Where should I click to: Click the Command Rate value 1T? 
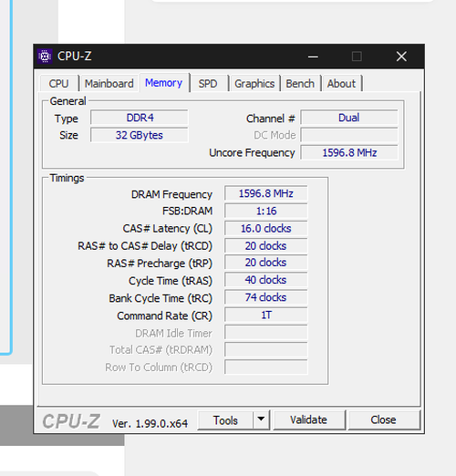coord(266,315)
